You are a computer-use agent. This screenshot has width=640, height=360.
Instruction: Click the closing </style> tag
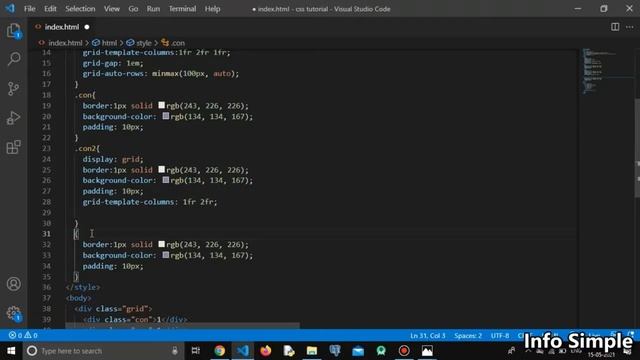[83, 287]
